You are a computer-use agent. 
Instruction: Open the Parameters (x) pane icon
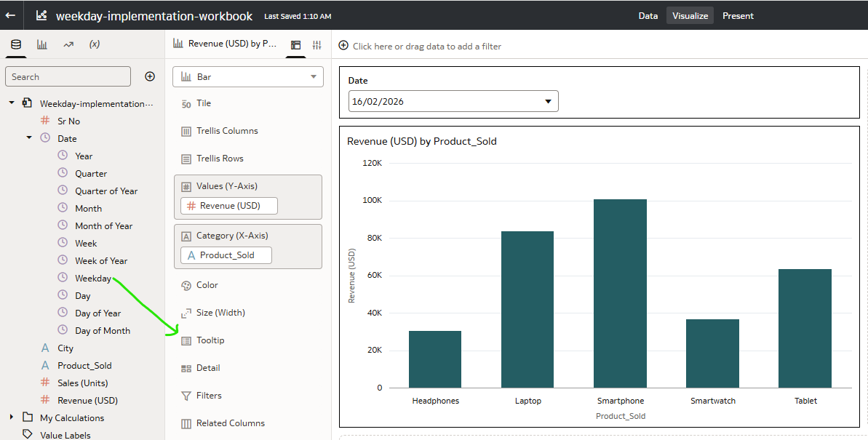coord(95,44)
